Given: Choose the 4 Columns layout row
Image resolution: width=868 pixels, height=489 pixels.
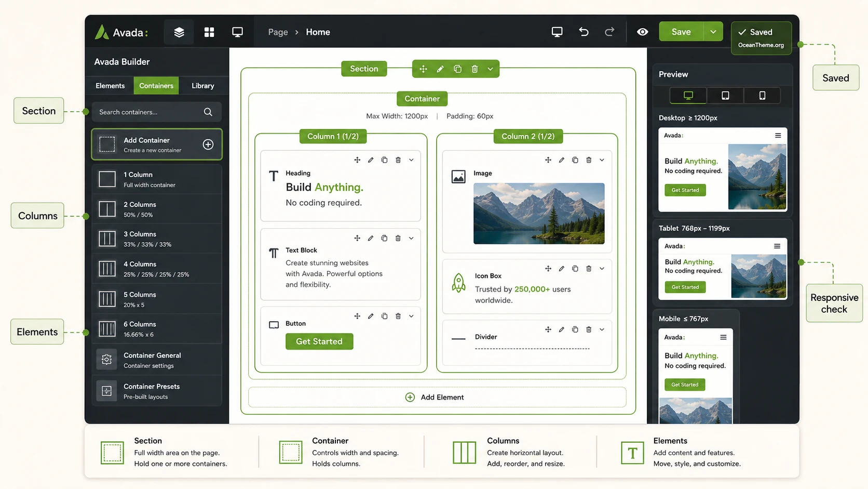Looking at the screenshot, I should click(x=157, y=269).
